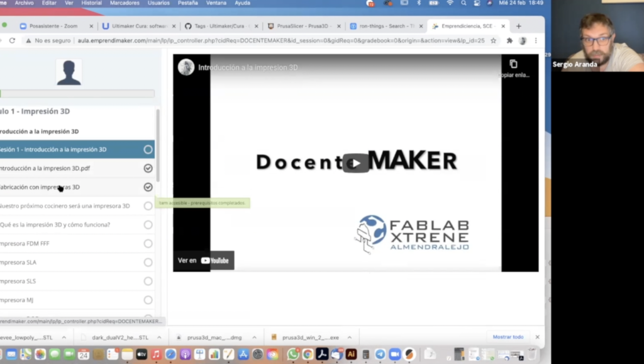Focus the address bar with the aula.emprendimaker.com URL
This screenshot has width=644, height=364.
point(281,40)
